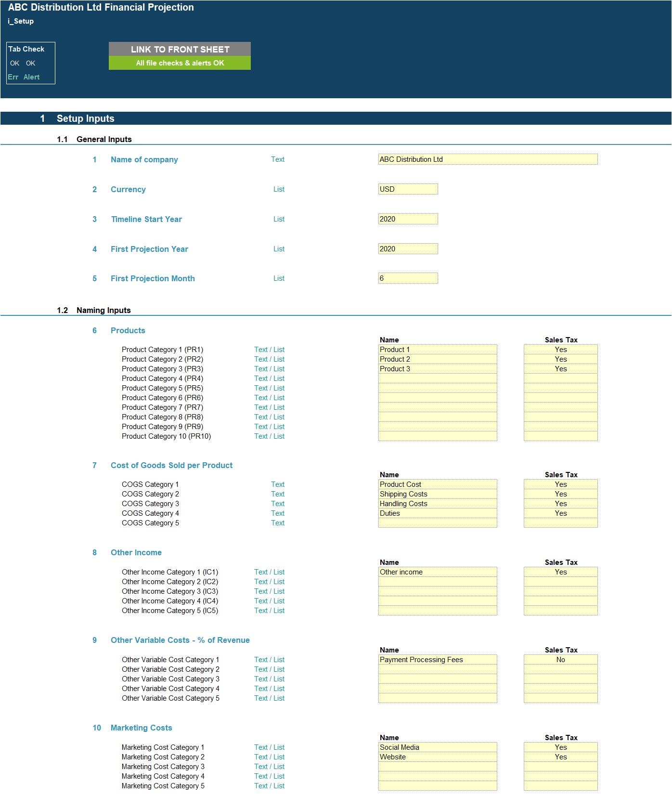Screen dimensions: 672x809
Task: Select the Payment Processing Fees name cell
Action: pos(438,660)
